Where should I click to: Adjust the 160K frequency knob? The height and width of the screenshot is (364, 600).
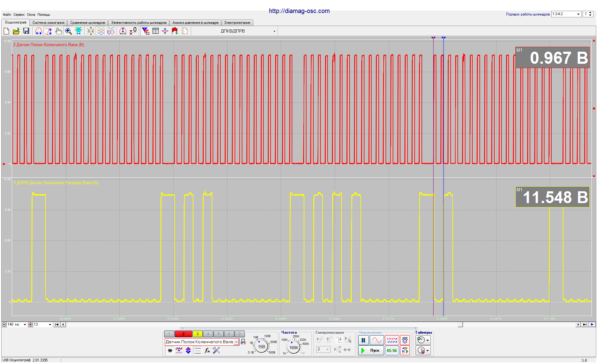point(294,348)
